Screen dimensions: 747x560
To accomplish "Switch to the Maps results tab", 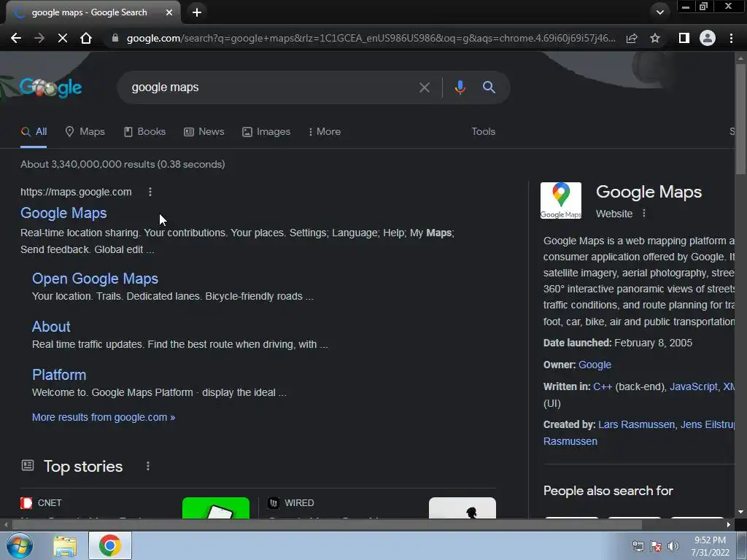I will [x=85, y=132].
